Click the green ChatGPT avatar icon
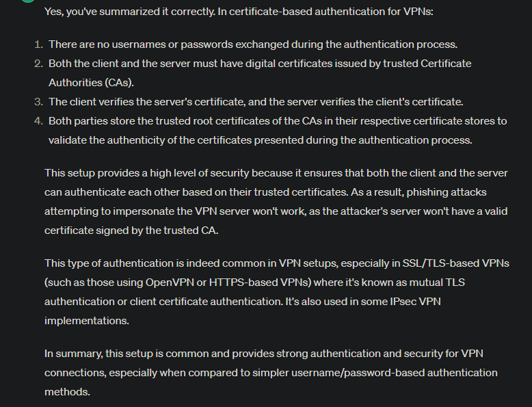 coord(28,1)
